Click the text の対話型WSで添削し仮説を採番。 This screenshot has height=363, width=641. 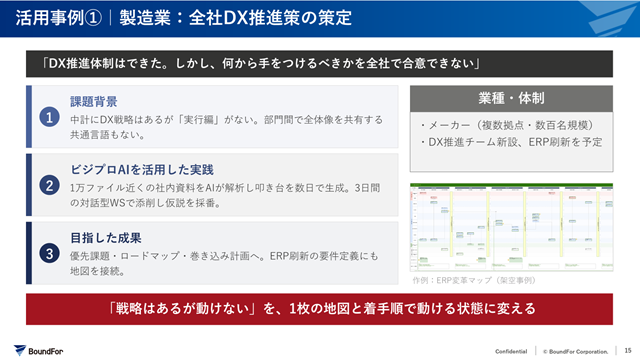[146, 203]
